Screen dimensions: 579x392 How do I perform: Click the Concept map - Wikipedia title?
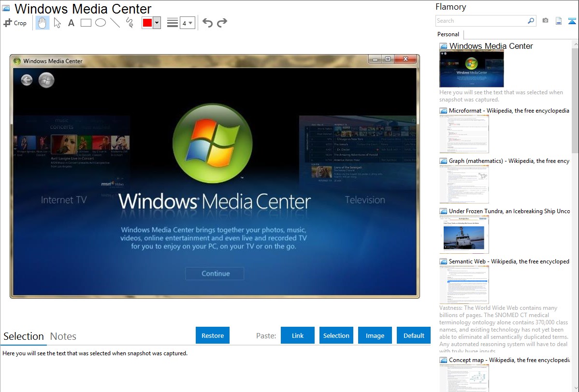[x=509, y=360]
